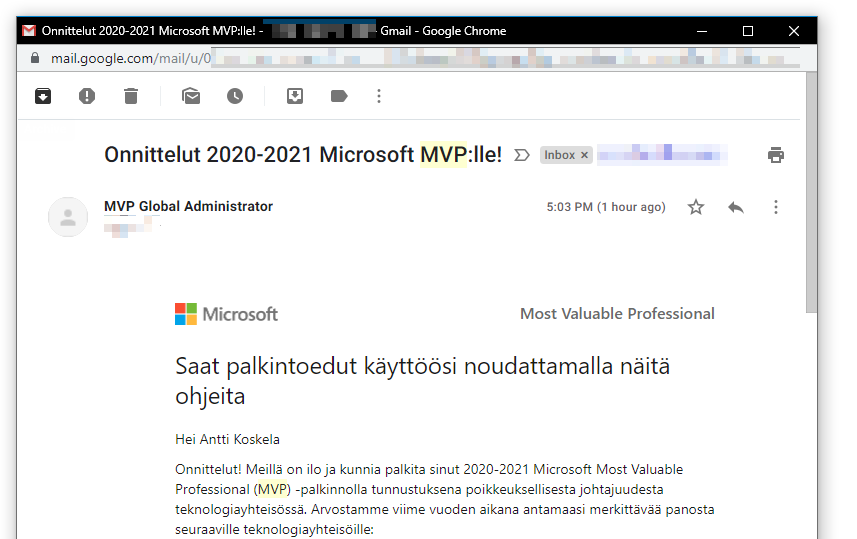This screenshot has height=539, width=857.
Task: Minimize the Chrome window
Action: [x=702, y=31]
